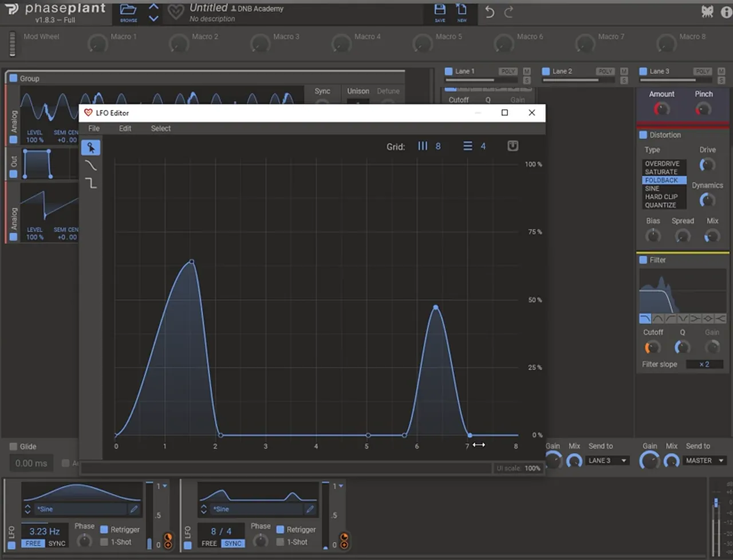Load next preset with the down chevron
Screen dimensions: 733x560
pos(153,18)
